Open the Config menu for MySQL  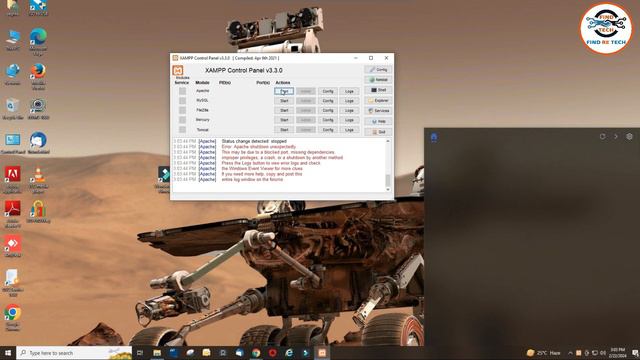tap(328, 101)
